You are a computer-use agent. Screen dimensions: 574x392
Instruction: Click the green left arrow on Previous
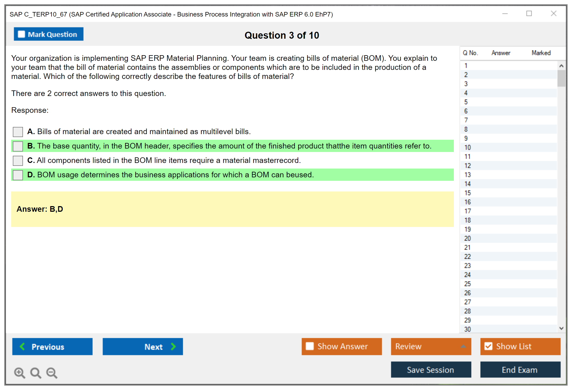[x=22, y=347]
